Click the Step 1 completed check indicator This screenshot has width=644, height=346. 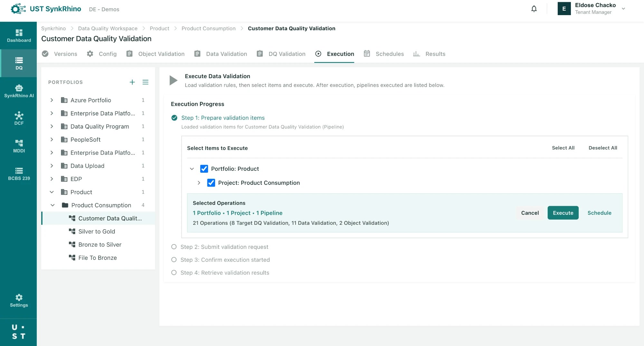(174, 118)
